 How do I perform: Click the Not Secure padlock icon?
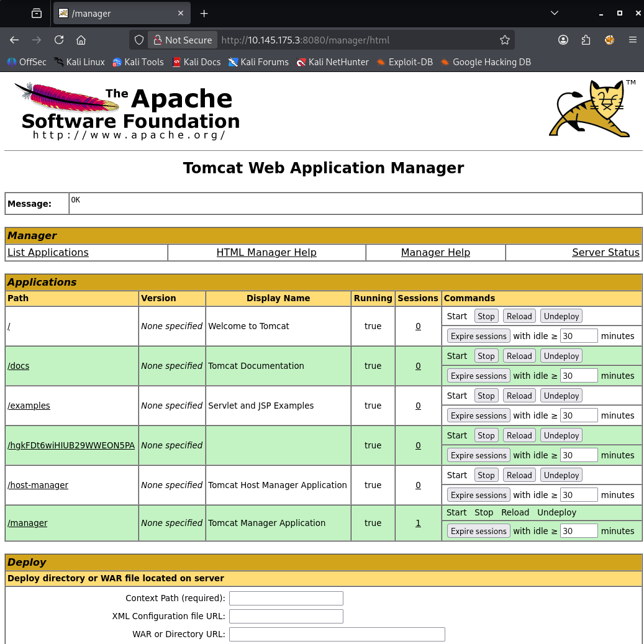(x=158, y=40)
